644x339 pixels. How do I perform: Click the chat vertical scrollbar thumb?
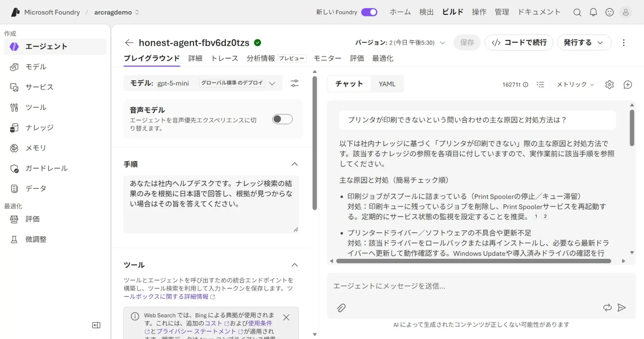click(x=632, y=128)
